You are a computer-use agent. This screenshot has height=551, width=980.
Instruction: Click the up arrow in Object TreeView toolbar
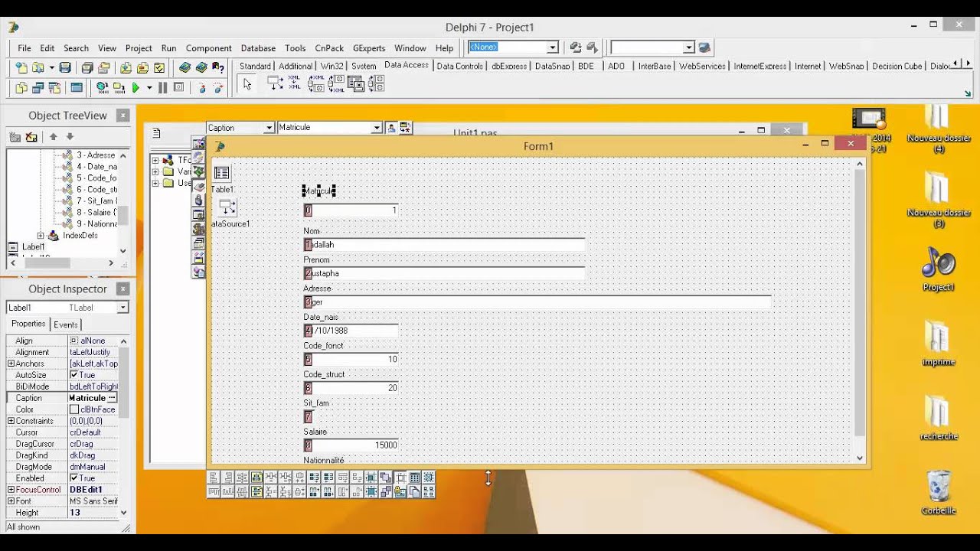coord(53,137)
